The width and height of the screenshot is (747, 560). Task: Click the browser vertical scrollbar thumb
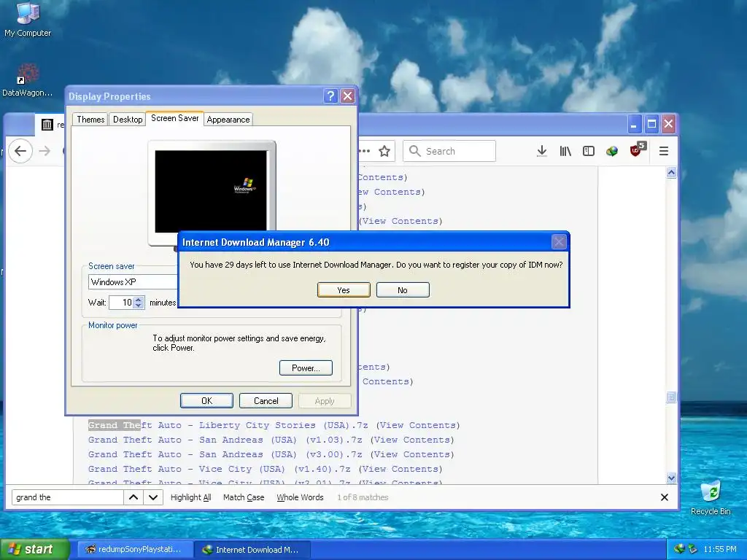(x=671, y=397)
